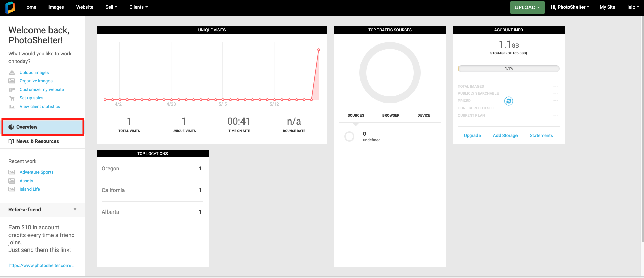This screenshot has height=278, width=644.
Task: Click the TOTAL VISITS stat
Action: point(129,125)
